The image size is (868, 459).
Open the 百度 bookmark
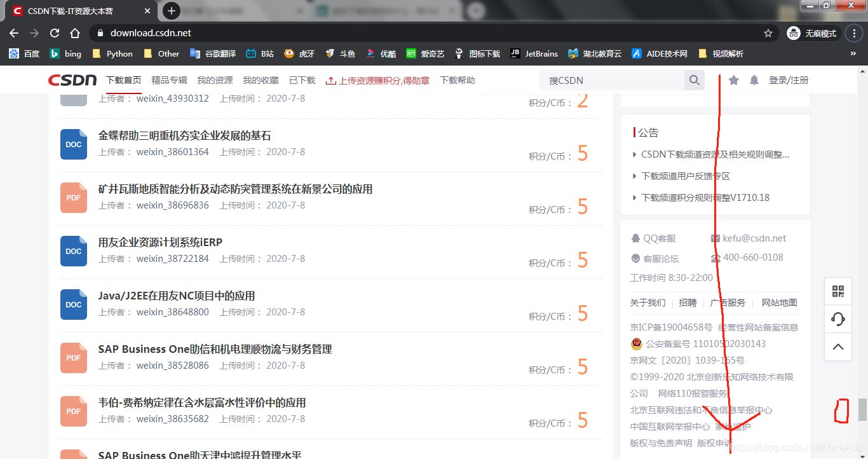[x=24, y=54]
